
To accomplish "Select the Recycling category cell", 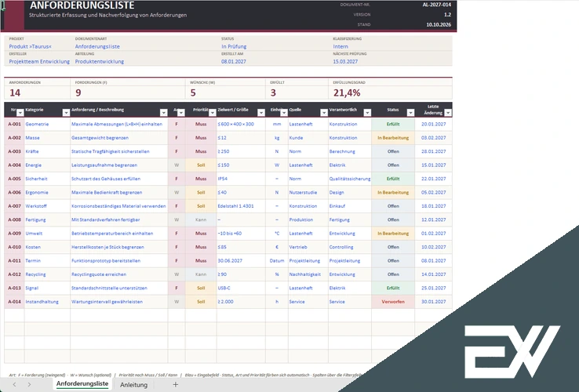I will (47, 274).
